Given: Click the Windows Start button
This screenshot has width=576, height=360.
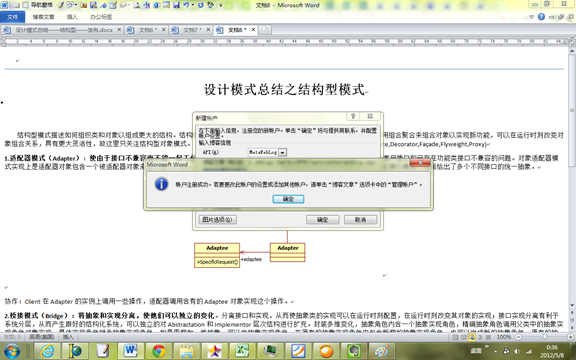Looking at the screenshot, I should [x=11, y=351].
